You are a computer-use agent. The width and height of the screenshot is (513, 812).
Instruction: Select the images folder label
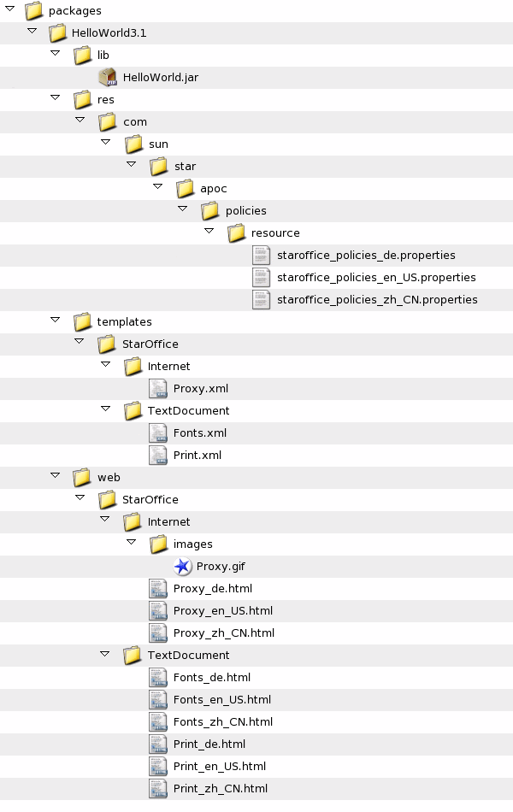(192, 544)
